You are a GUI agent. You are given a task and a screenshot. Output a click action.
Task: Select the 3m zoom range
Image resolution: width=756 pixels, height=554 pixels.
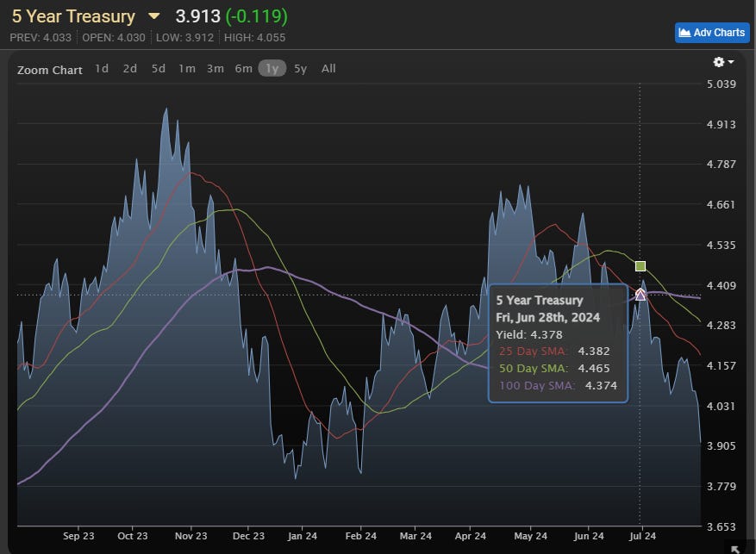click(215, 68)
